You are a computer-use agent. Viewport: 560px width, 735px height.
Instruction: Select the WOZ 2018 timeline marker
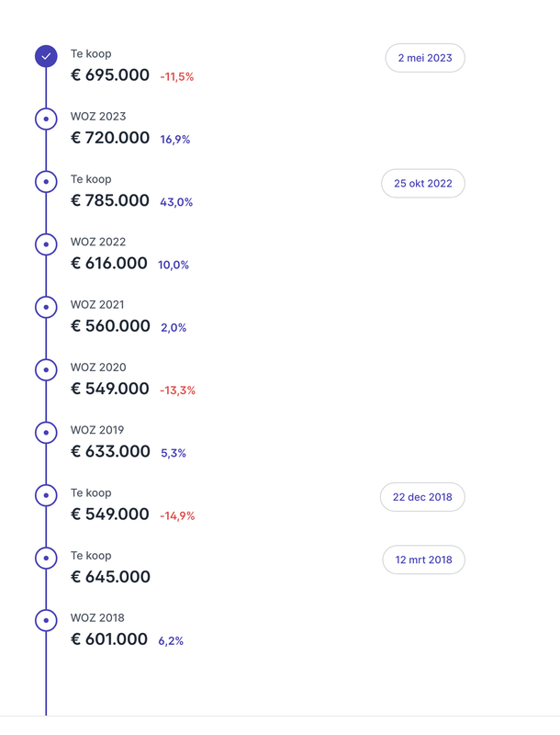tap(46, 620)
